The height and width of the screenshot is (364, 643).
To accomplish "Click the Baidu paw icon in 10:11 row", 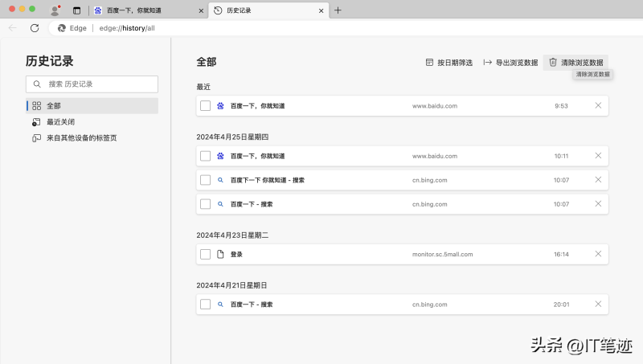I will coord(220,156).
